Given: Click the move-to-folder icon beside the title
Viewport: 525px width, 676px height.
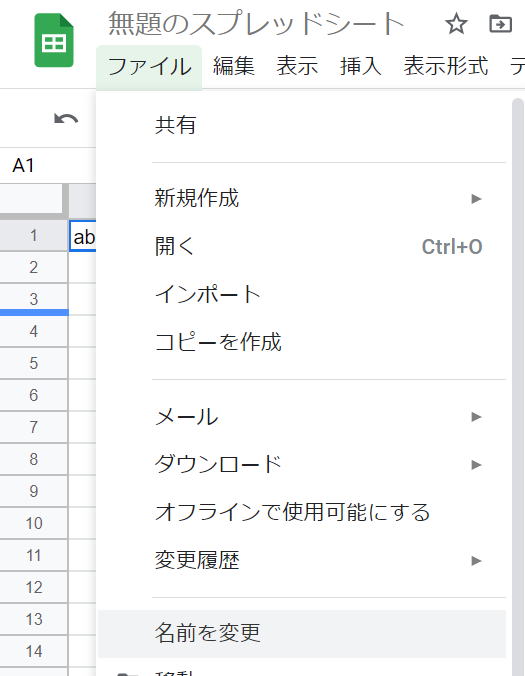Looking at the screenshot, I should pos(500,23).
